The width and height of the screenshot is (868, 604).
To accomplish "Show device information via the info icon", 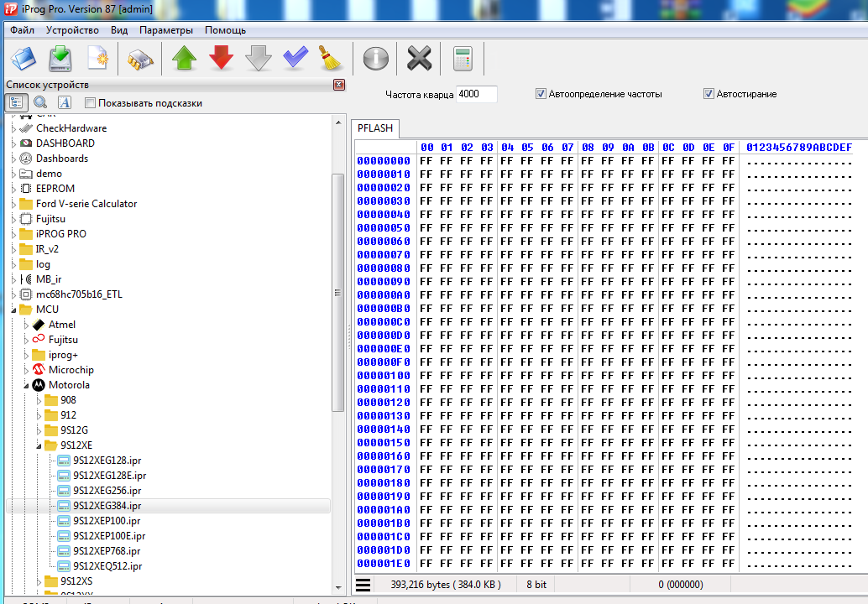I will 376,58.
